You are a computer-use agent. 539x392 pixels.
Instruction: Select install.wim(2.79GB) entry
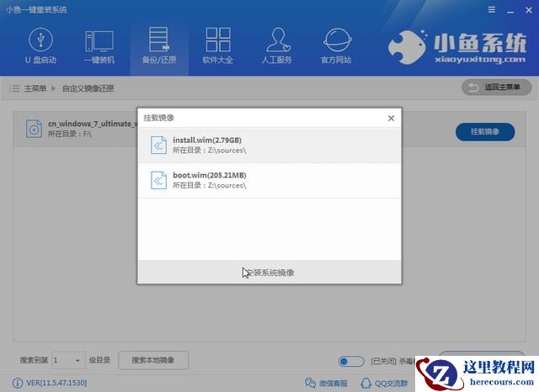[x=269, y=146]
